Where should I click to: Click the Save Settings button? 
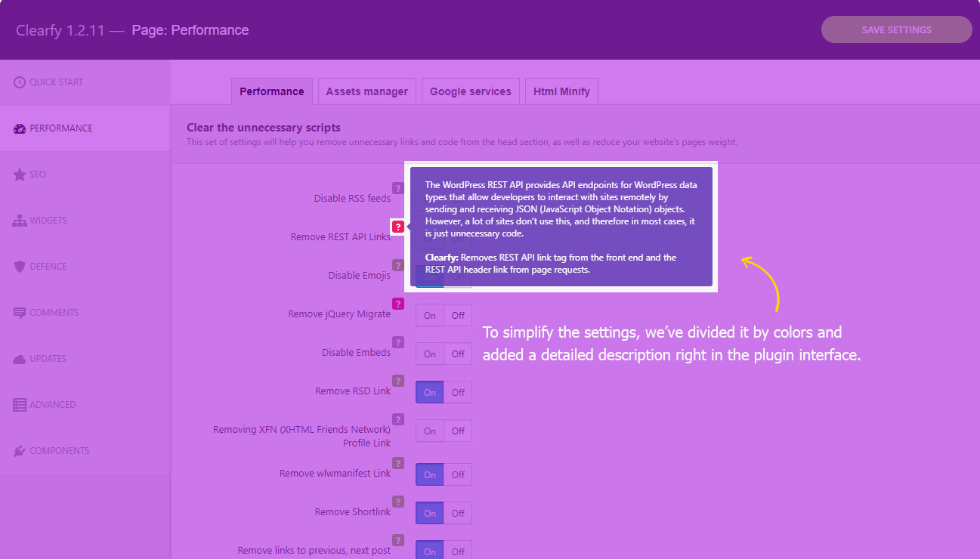point(897,29)
